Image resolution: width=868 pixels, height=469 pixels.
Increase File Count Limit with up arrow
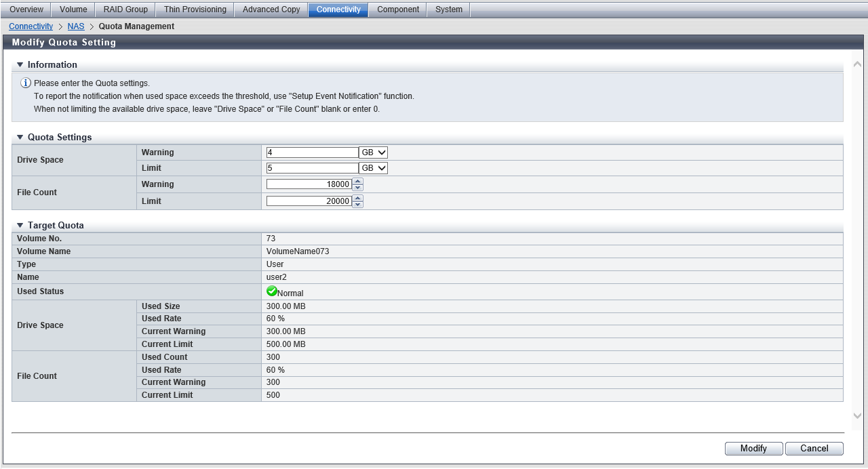click(x=358, y=198)
